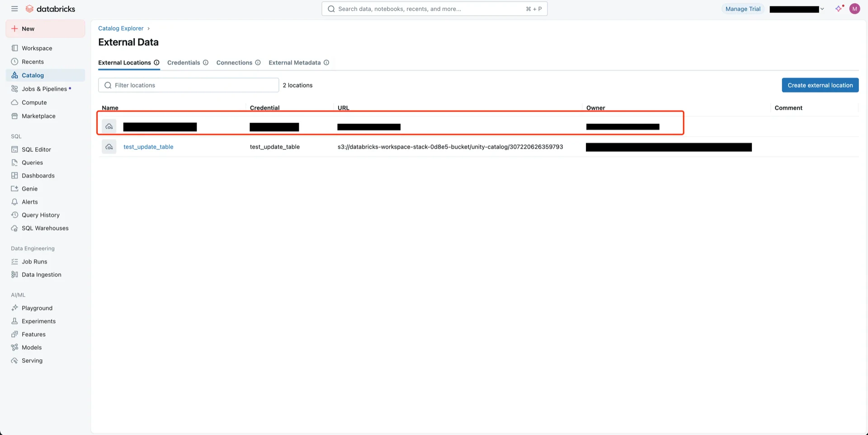The image size is (868, 435).
Task: Click the Catalog sidebar icon
Action: pyautogui.click(x=14, y=75)
